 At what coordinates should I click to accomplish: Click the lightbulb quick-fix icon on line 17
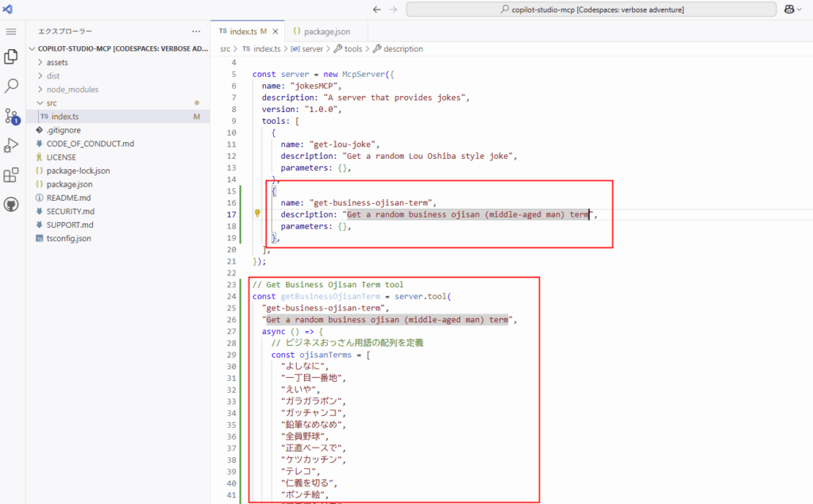point(257,214)
